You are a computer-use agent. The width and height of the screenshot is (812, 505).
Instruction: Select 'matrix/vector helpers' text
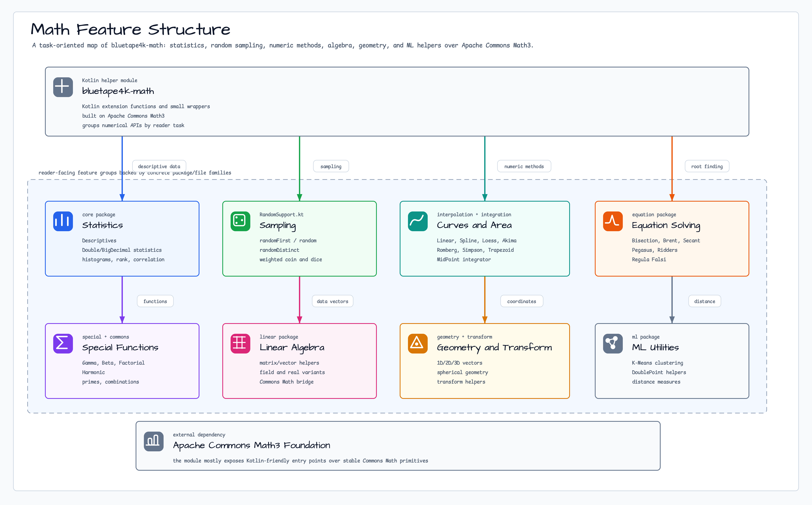(289, 363)
